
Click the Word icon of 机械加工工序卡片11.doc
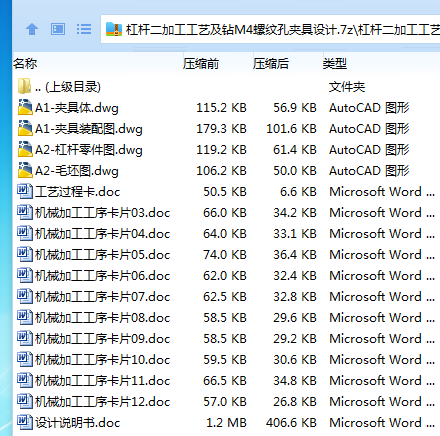point(25,380)
